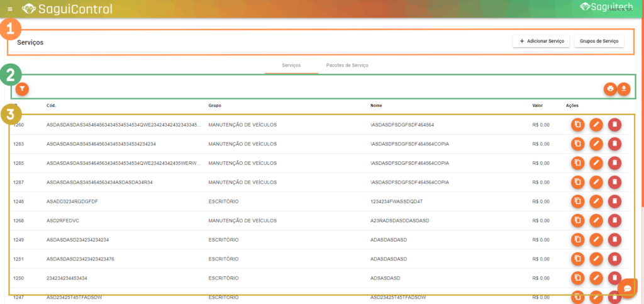Delete service row 1250
644x304 pixels.
click(614, 278)
